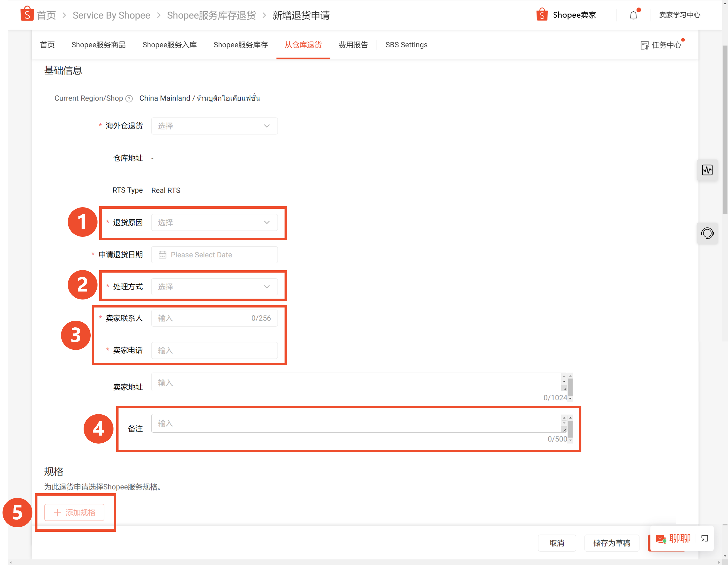Click the Real RTS value text
728x565 pixels.
(166, 190)
